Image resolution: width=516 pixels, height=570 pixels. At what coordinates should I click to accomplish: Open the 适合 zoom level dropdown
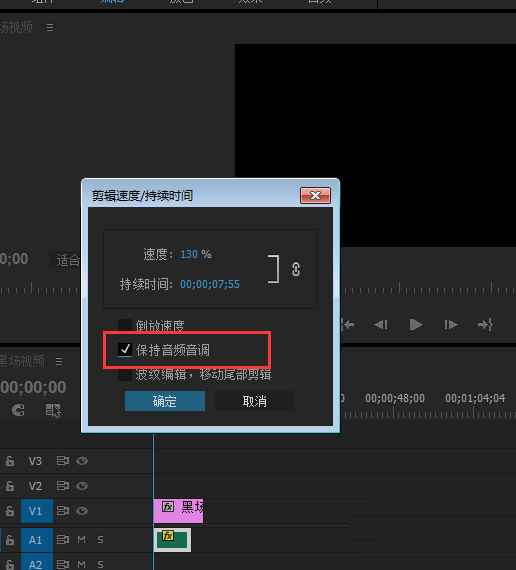(x=65, y=260)
